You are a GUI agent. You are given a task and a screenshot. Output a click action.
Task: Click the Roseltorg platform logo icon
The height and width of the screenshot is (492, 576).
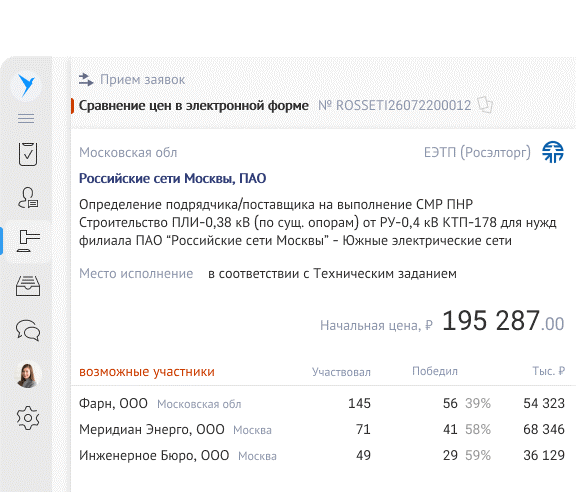coord(553,152)
